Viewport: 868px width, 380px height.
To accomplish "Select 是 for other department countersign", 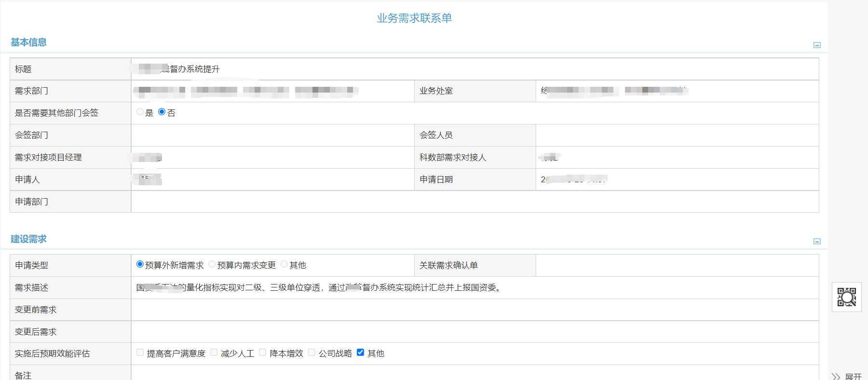I will (140, 112).
